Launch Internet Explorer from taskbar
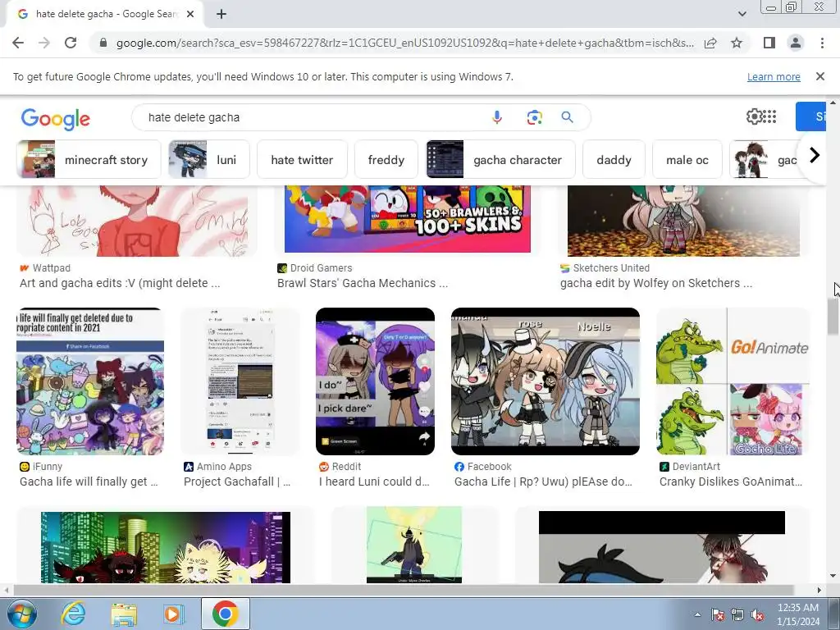The image size is (840, 630). coord(73,614)
